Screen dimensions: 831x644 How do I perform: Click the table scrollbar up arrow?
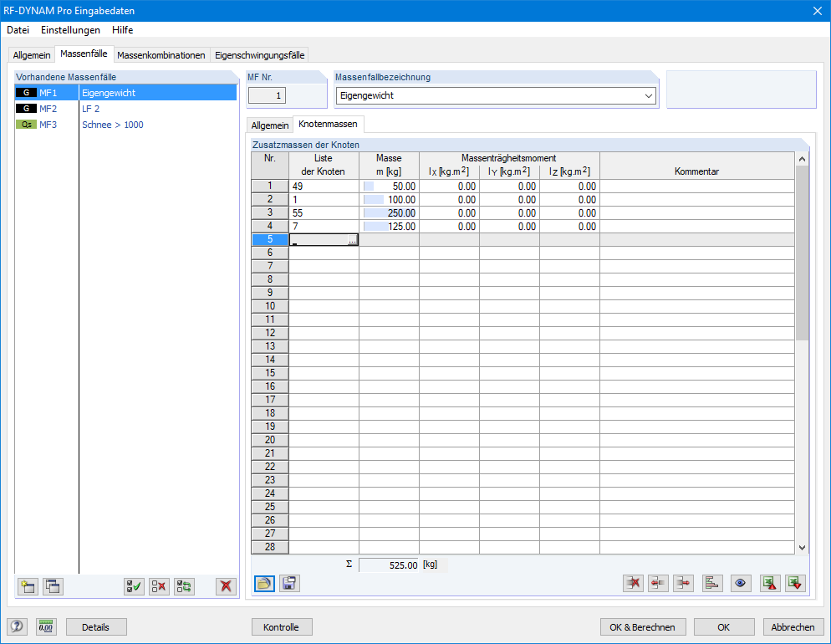[802, 159]
